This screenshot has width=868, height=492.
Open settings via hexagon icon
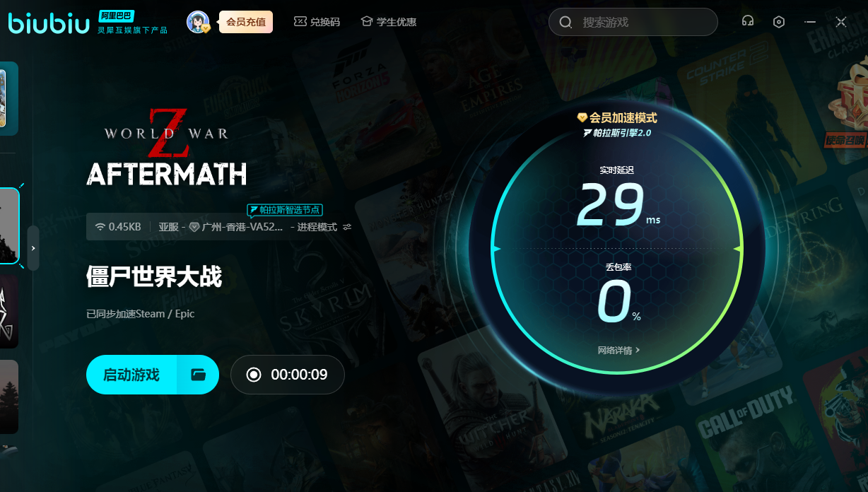(x=778, y=22)
